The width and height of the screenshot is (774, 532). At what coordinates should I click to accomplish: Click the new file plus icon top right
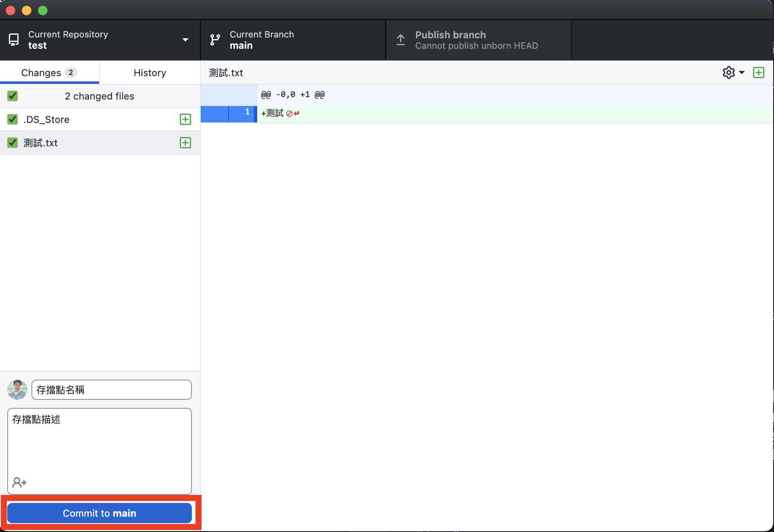[x=759, y=73]
